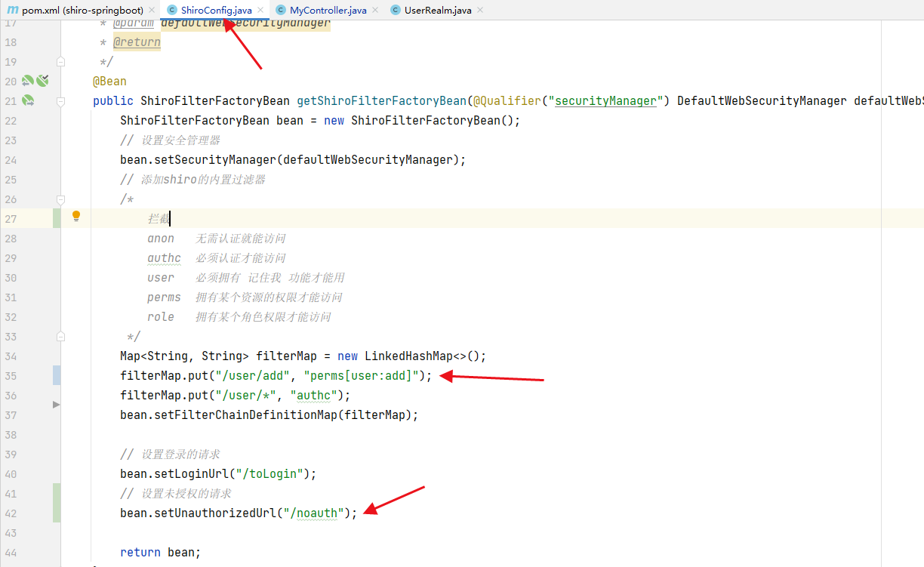Screen dimensions: 924x567
Task: Open the pom.xml (shiro-springboot) tab
Action: pos(81,10)
